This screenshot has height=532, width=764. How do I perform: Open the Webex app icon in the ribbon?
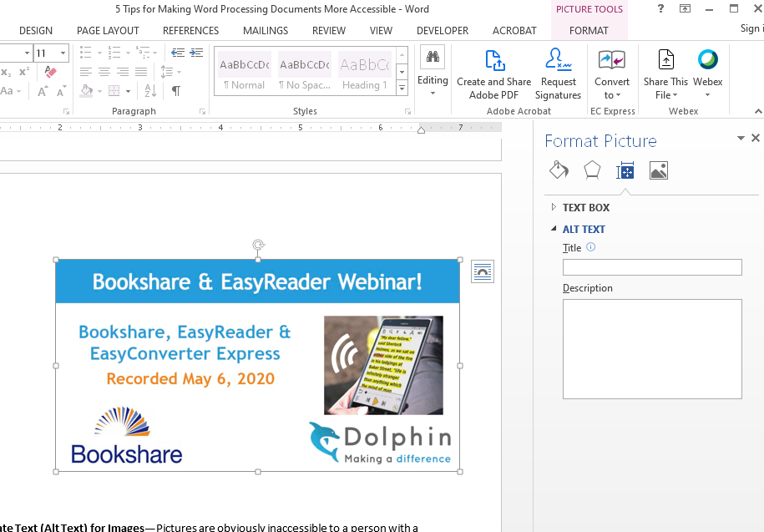coord(708,60)
